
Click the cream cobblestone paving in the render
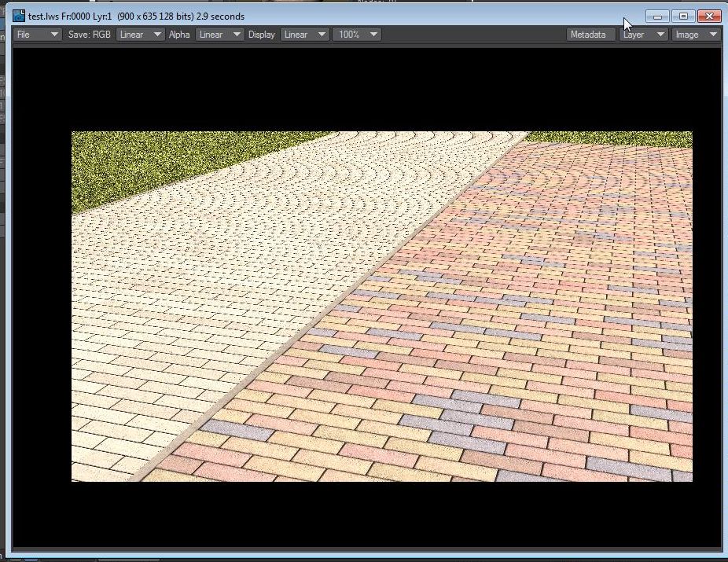click(236, 252)
